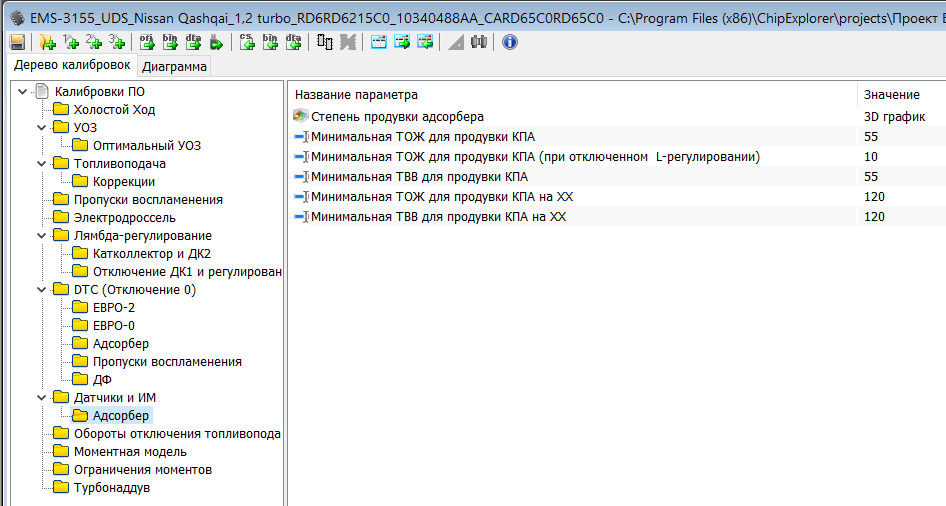
Task: Click the add folder toolbar icon
Action: pyautogui.click(x=47, y=42)
